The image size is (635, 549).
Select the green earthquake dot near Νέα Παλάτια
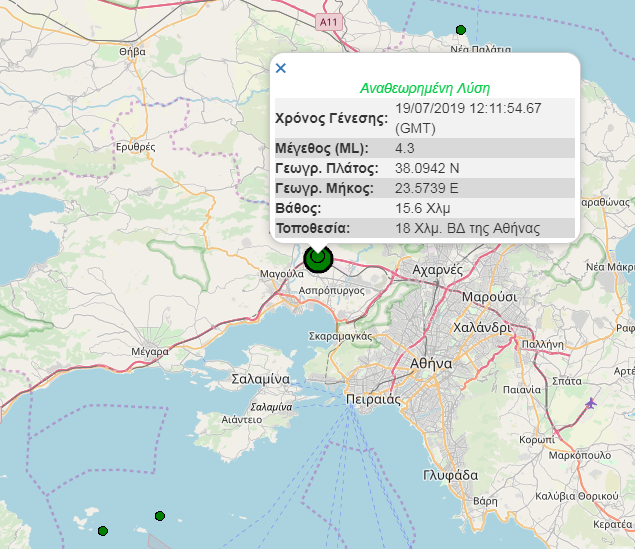point(461,30)
